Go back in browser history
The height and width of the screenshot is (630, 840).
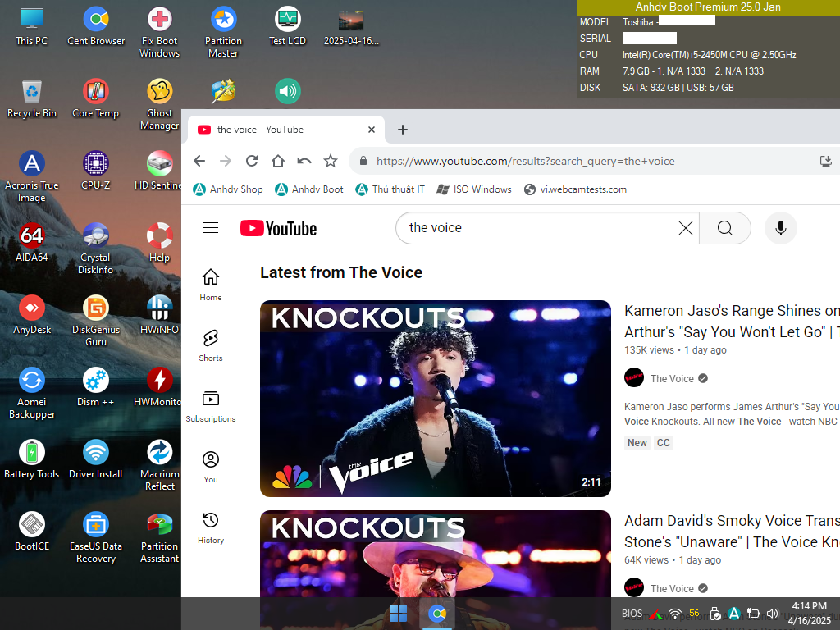click(x=199, y=161)
